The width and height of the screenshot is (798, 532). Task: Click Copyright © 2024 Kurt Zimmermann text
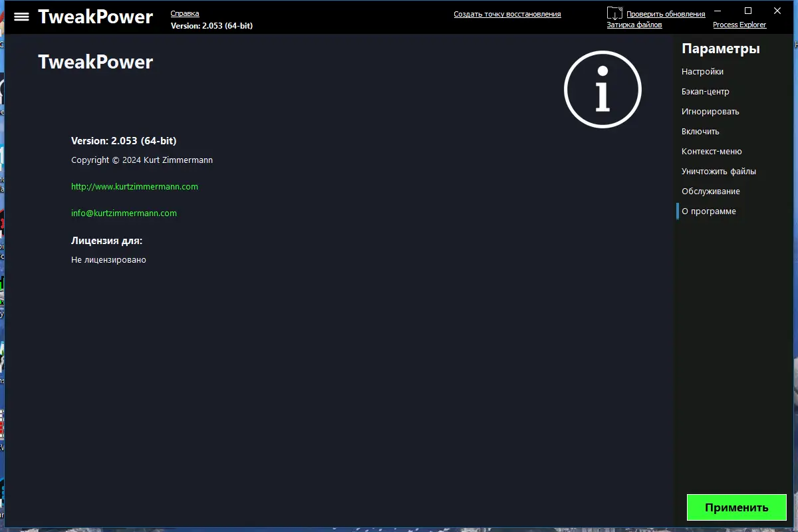coord(142,160)
